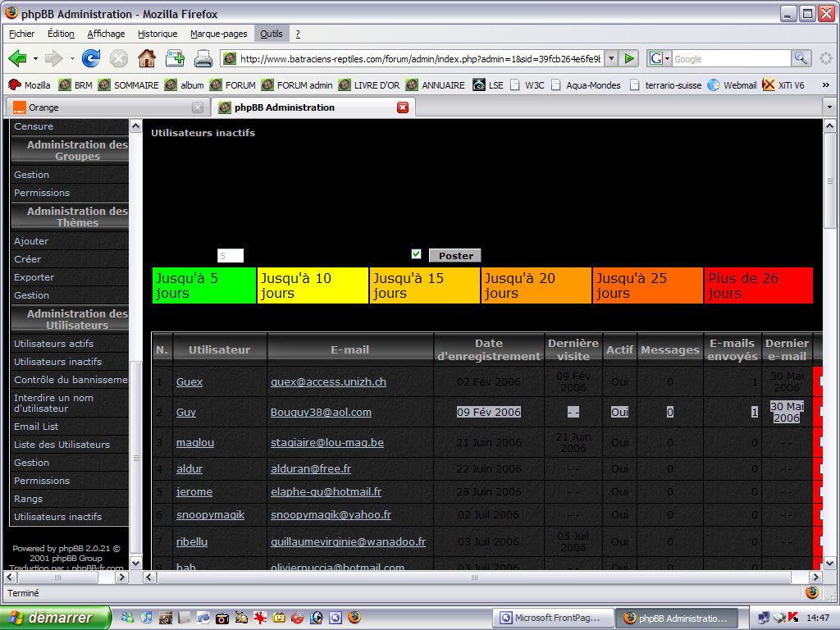Screen dimensions: 840x630
Task: Uncheck the checkbox beside the Poster button
Action: (416, 254)
